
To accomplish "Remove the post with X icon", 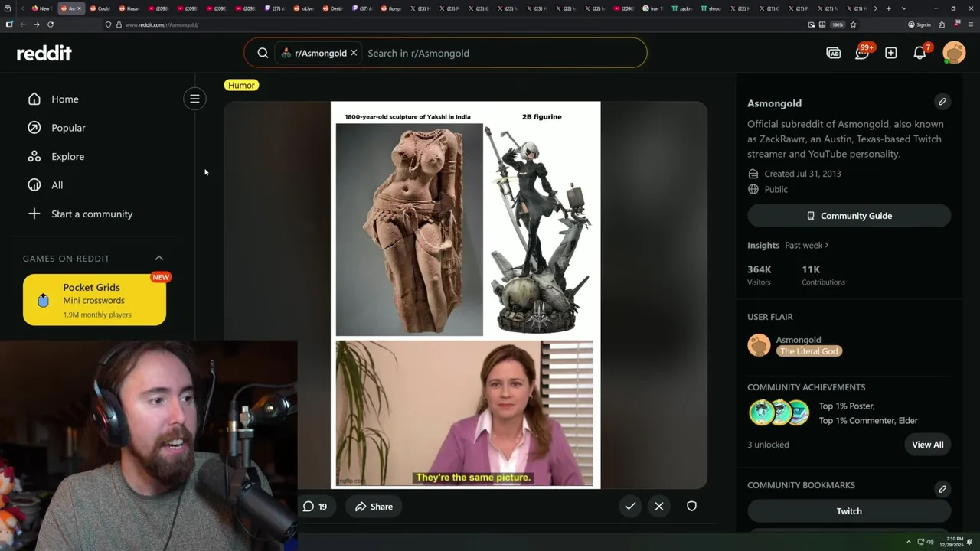I will click(x=659, y=506).
